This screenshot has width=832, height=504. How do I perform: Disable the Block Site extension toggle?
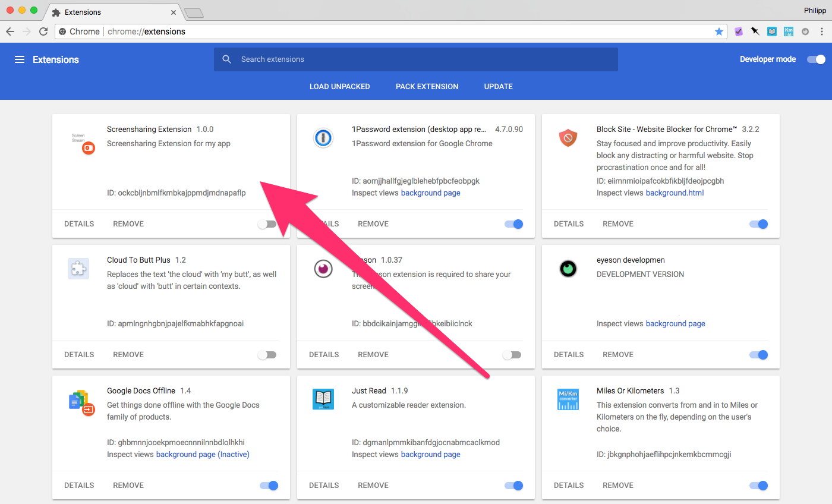758,224
